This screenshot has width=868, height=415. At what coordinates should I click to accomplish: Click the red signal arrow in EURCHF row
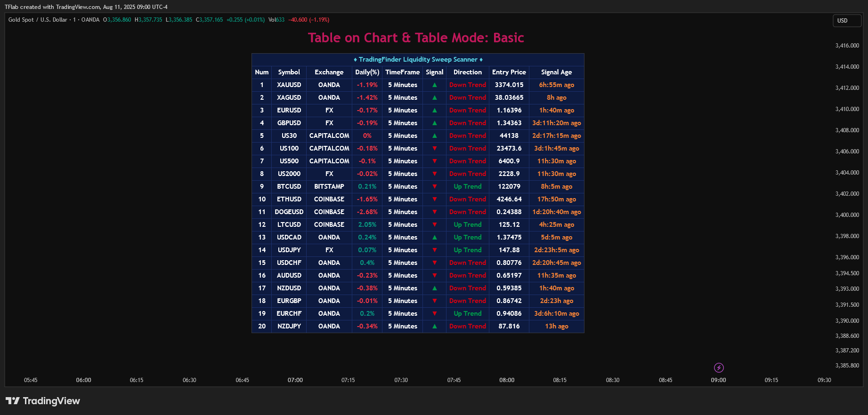click(x=435, y=314)
